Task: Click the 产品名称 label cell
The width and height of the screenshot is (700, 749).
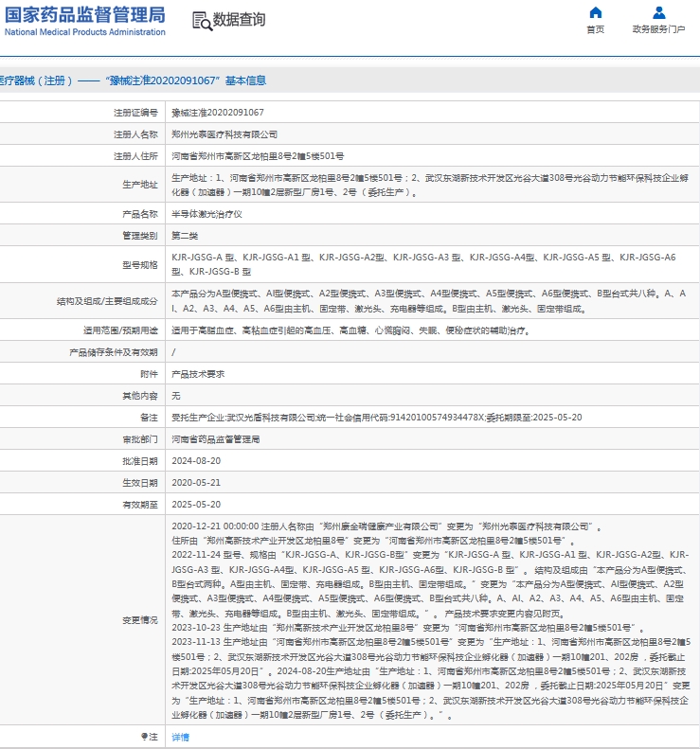Action: [140, 214]
